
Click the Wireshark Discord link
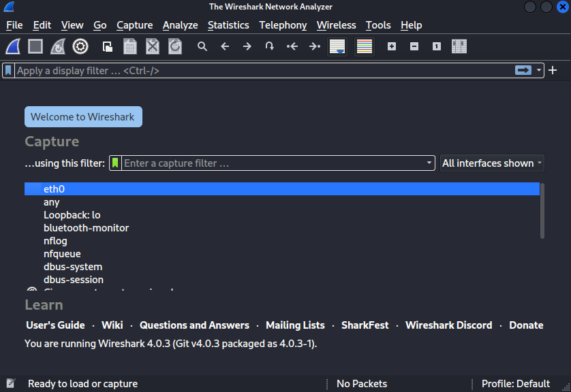point(448,325)
